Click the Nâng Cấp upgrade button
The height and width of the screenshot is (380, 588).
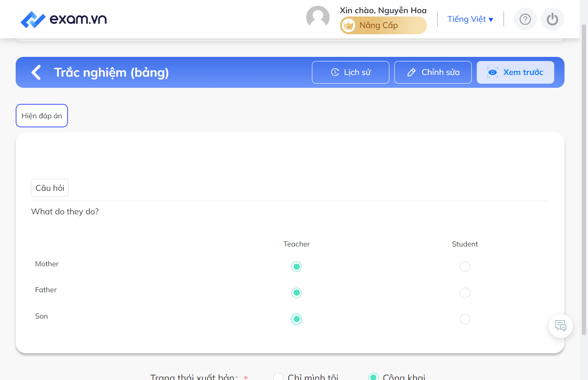pyautogui.click(x=383, y=25)
